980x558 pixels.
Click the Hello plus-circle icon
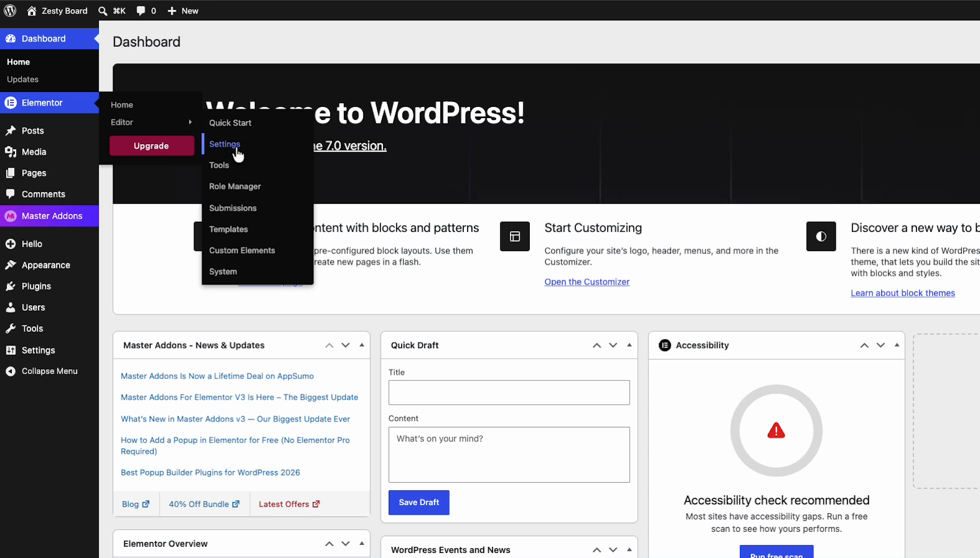(11, 244)
